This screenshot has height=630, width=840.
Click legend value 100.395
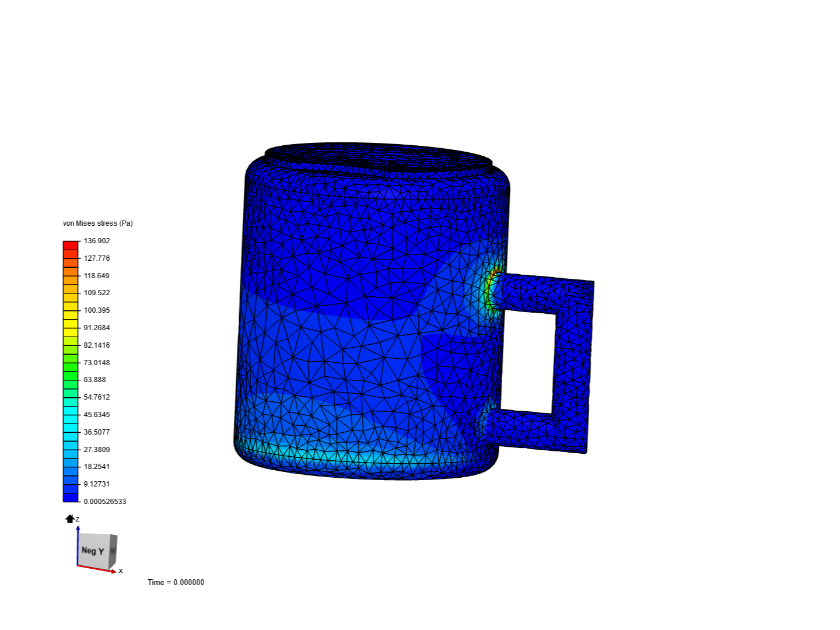point(97,310)
